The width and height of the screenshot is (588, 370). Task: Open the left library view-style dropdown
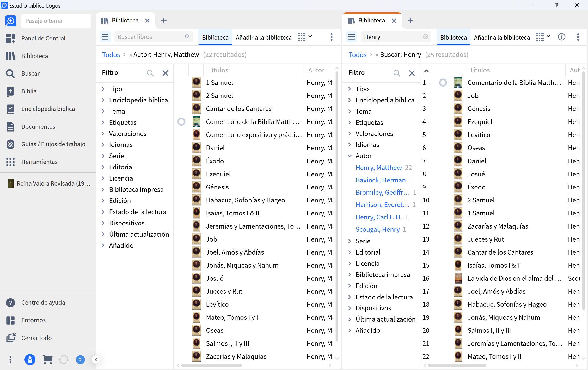click(305, 37)
